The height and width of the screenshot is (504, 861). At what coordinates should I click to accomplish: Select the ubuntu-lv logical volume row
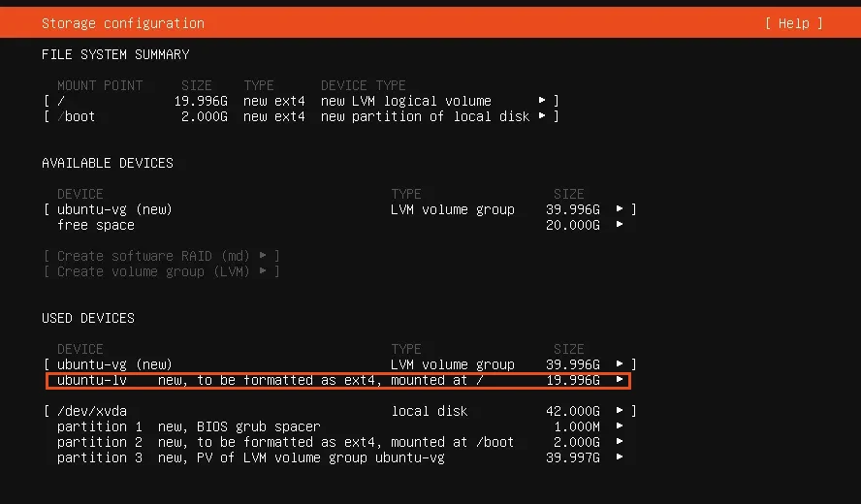click(x=270, y=380)
